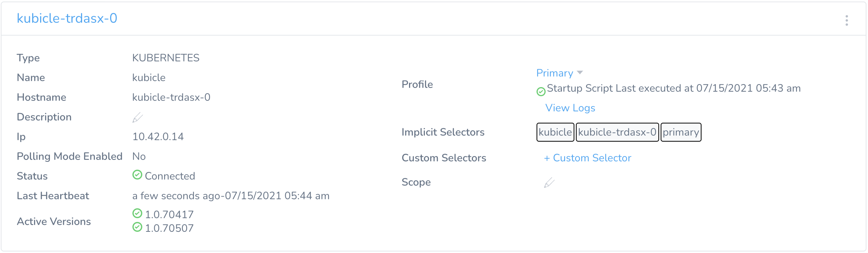The height and width of the screenshot is (253, 868).
Task: Click the Hostname value kubicle-trdasx-0
Action: [x=171, y=97]
